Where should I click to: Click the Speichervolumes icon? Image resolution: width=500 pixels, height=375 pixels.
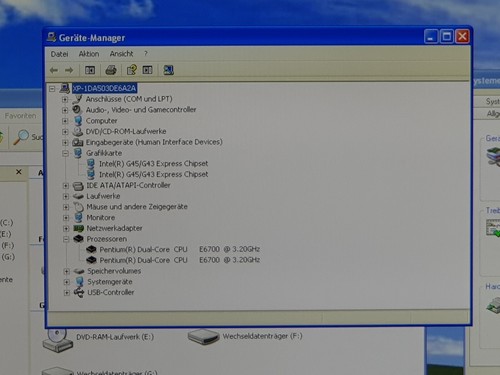[x=79, y=271]
